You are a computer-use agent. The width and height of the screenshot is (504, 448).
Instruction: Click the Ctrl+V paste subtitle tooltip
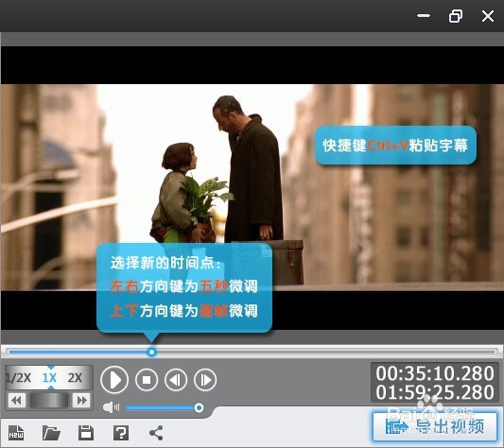[395, 146]
